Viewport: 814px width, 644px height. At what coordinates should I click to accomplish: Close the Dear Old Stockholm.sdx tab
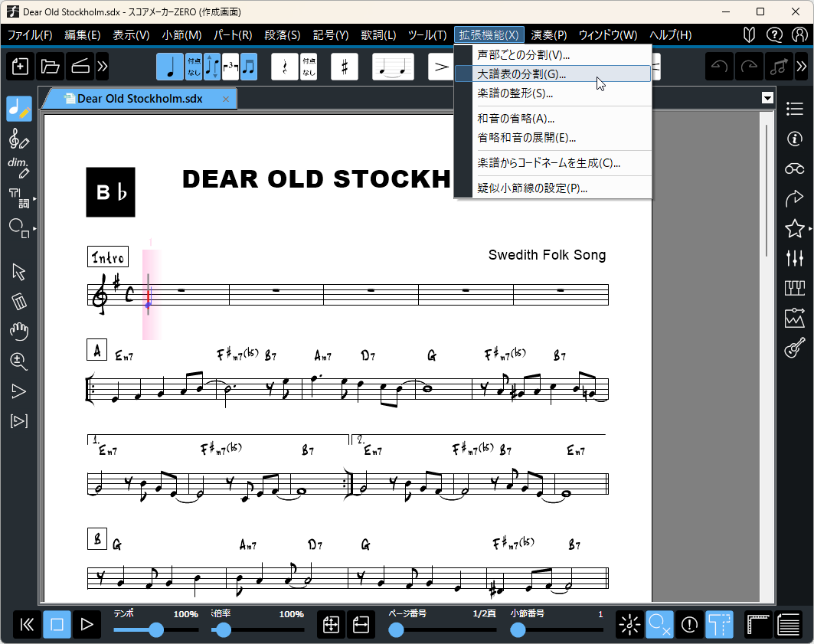pos(226,99)
